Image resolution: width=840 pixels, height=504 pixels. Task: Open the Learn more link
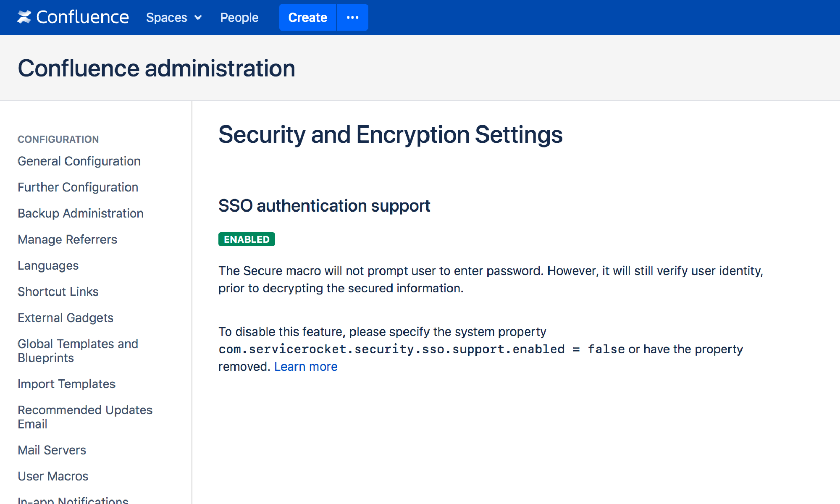click(x=306, y=366)
